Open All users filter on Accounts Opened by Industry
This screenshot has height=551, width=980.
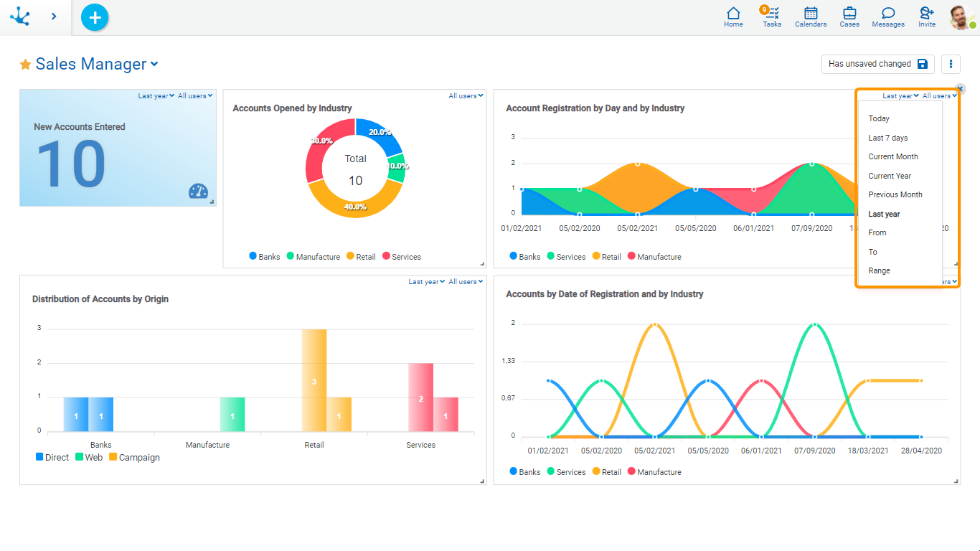point(466,96)
